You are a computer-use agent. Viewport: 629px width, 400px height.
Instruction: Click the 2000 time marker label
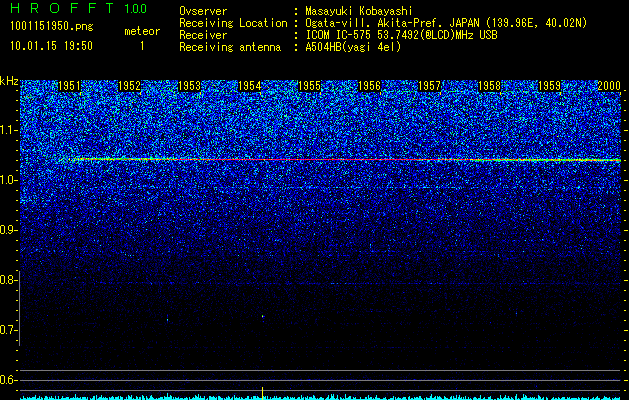pos(609,86)
